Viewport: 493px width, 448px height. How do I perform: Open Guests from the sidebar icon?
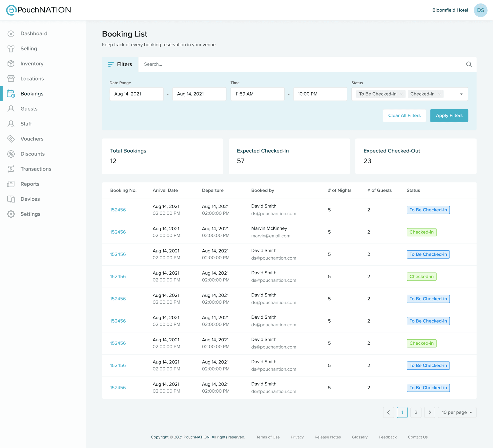11,109
